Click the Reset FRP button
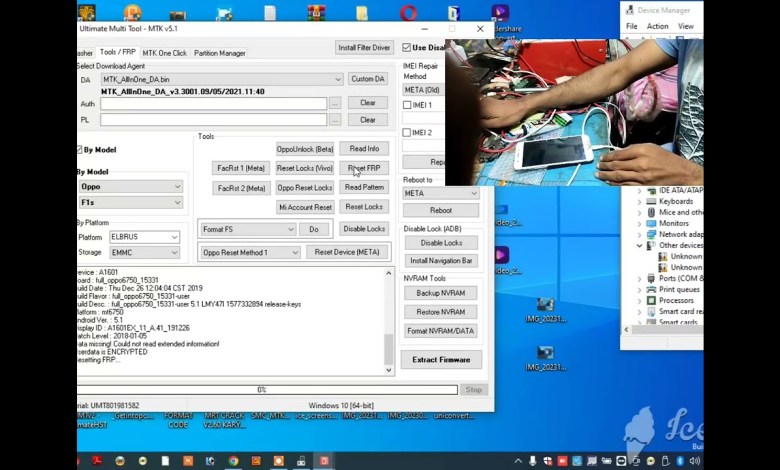 (364, 168)
